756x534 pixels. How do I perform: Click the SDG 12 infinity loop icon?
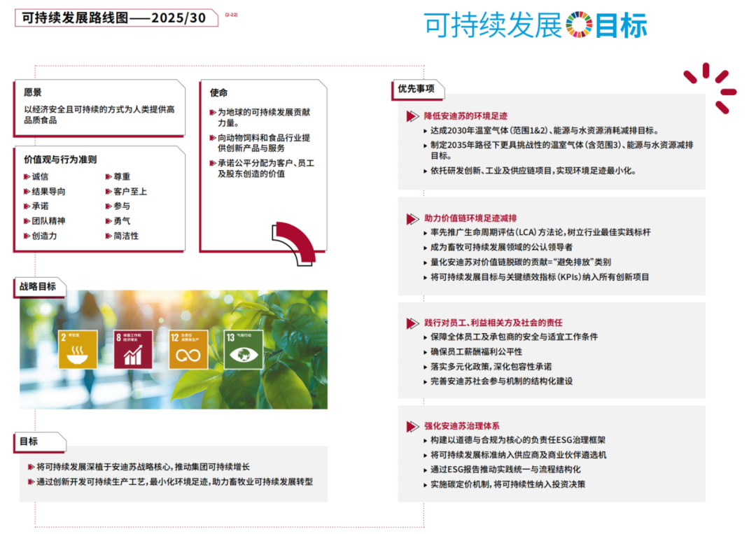coord(188,349)
